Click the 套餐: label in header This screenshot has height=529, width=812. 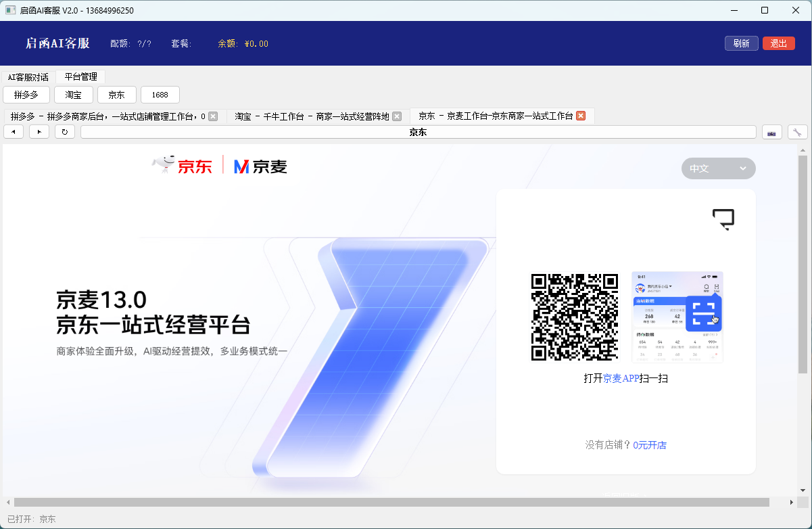(181, 43)
